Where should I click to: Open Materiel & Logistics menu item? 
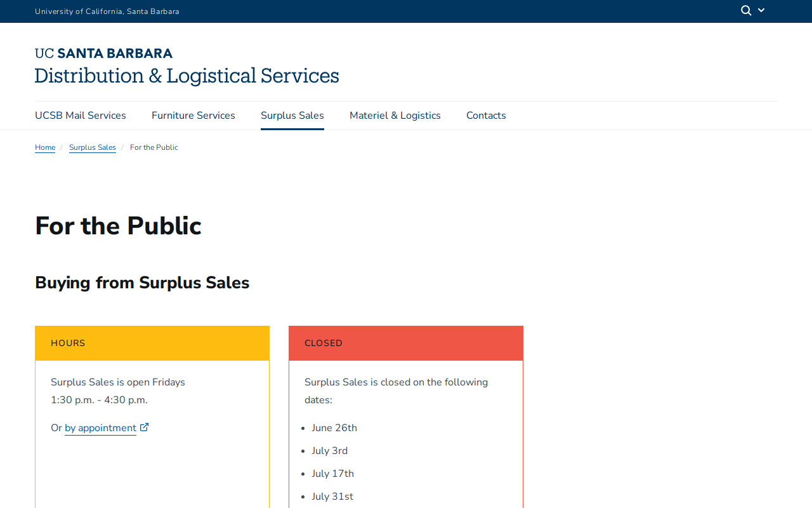395,116
